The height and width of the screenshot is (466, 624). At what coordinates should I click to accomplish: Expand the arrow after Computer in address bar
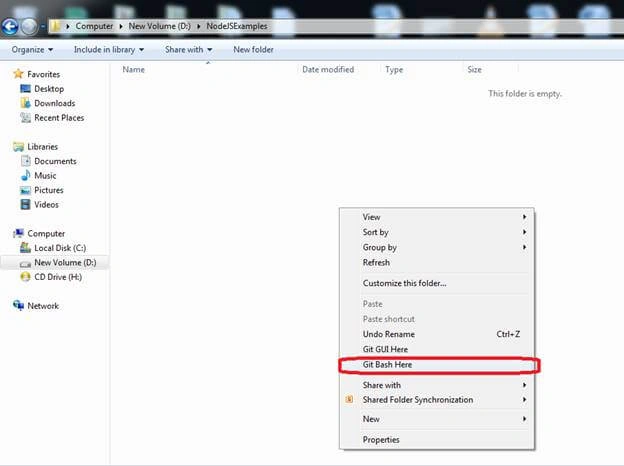121,26
